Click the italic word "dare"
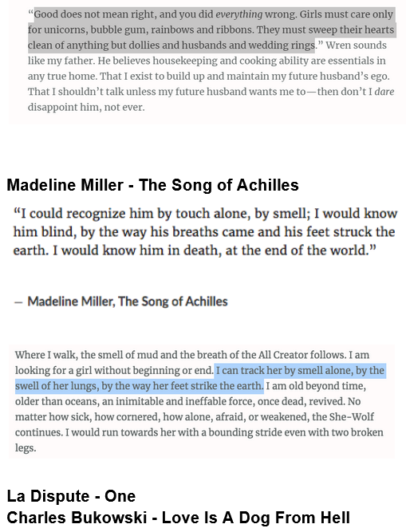 pyautogui.click(x=384, y=92)
